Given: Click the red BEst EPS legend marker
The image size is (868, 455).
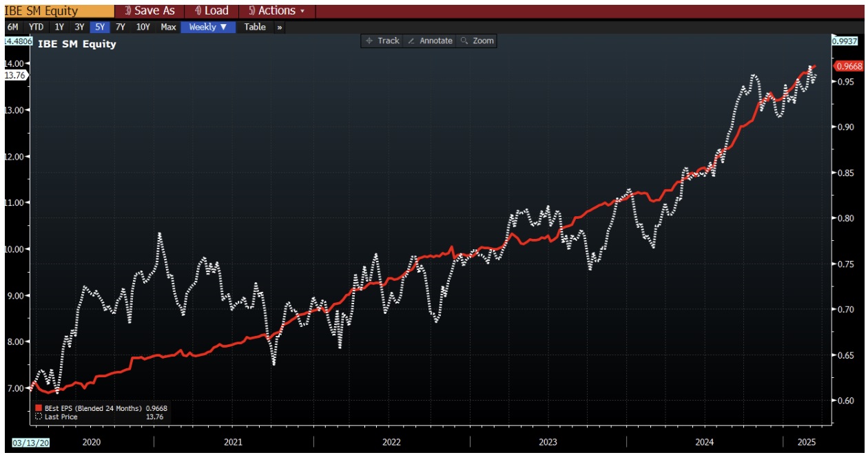Looking at the screenshot, I should [x=39, y=408].
